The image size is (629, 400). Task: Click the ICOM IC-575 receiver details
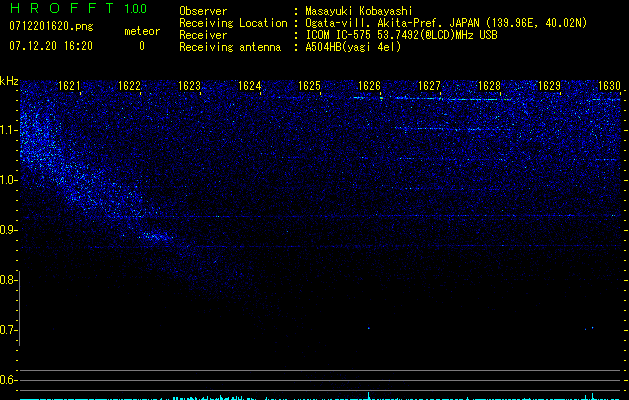pyautogui.click(x=401, y=35)
